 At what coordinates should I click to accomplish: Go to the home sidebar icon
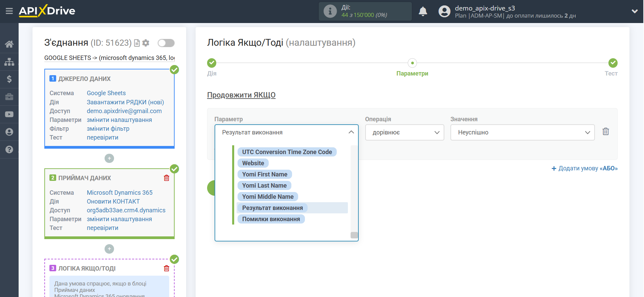9,44
